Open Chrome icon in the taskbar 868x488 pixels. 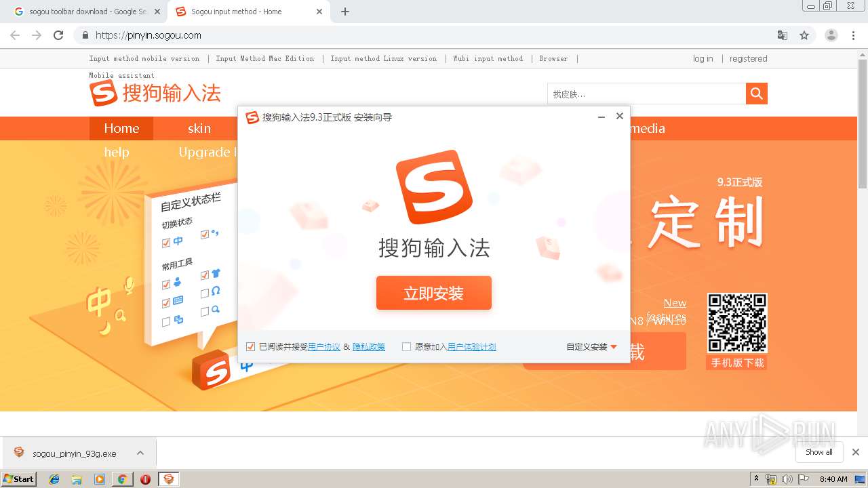pos(122,479)
